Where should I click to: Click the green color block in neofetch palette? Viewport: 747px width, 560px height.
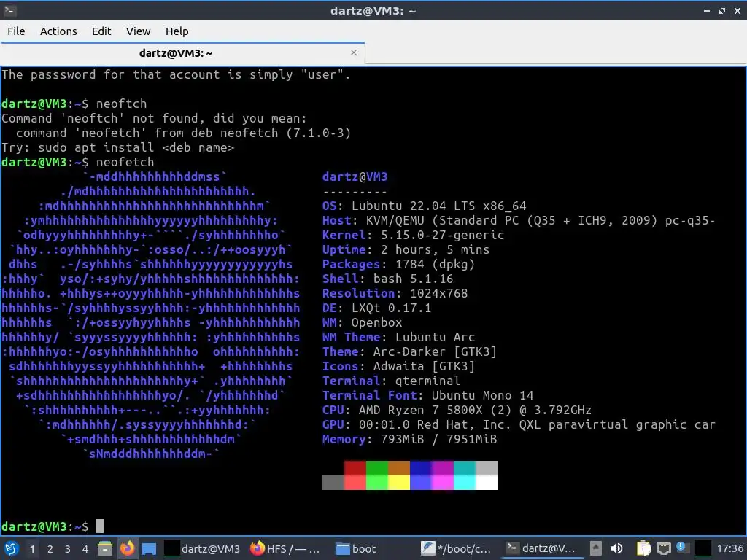tap(377, 467)
